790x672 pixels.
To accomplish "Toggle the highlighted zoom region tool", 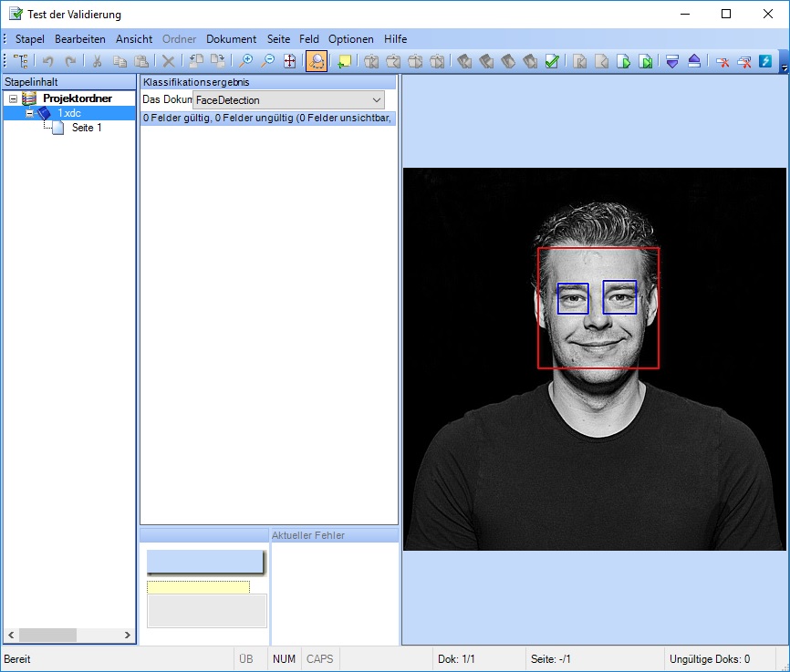I will (x=317, y=61).
